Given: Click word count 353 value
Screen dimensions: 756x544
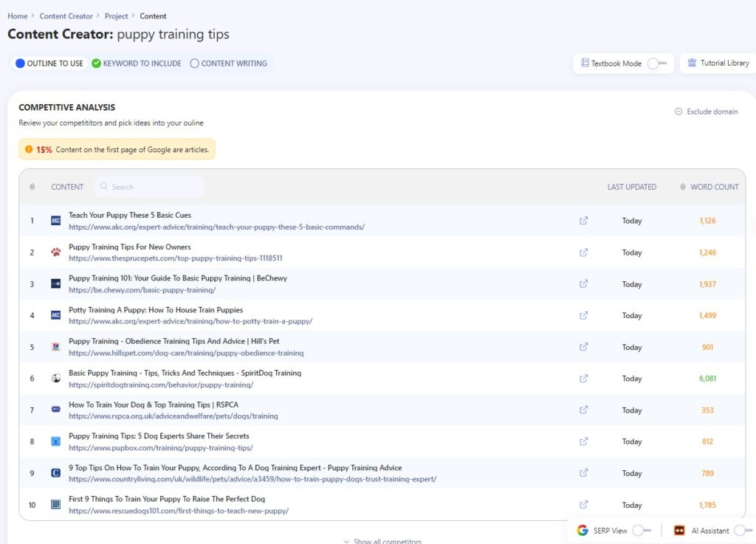Looking at the screenshot, I should tap(707, 410).
